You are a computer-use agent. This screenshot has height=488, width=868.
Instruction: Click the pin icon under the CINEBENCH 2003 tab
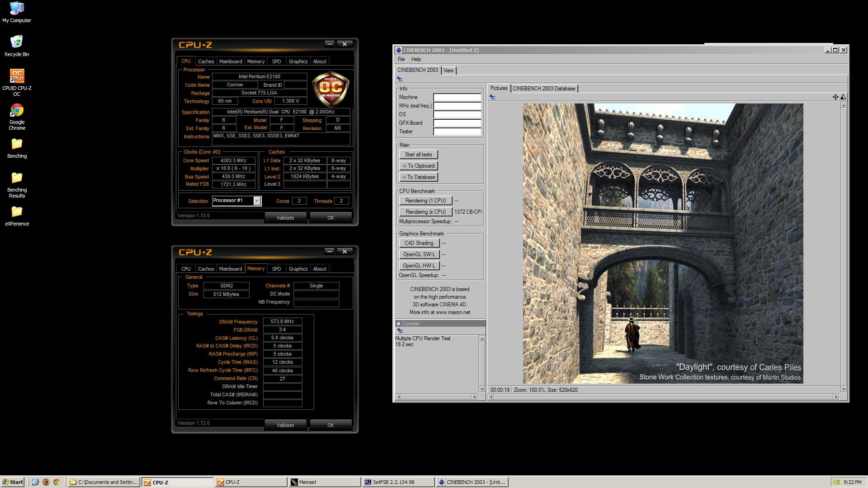pyautogui.click(x=400, y=79)
